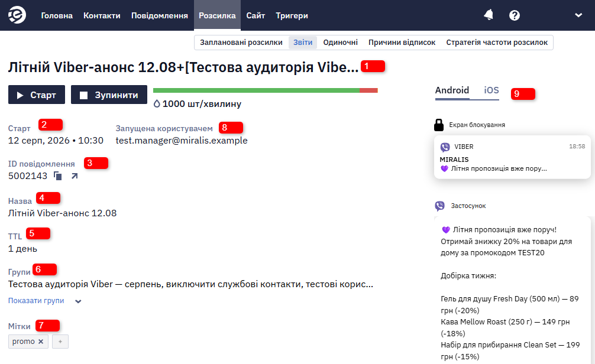Viewport: 595px width, 364px height.
Task: Click the Набір для прибирання Clean Set line
Action: point(510,351)
